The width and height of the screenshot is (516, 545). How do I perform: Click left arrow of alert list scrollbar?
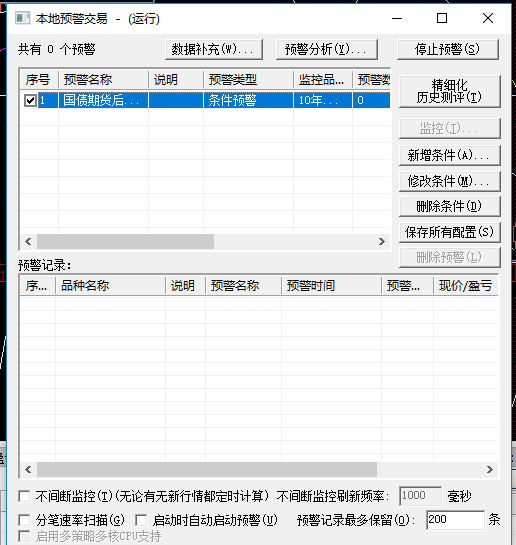(x=28, y=242)
